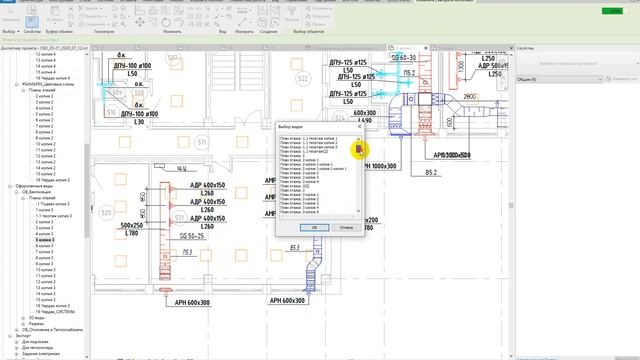Open the Фильтр selection filter icon

292,13
